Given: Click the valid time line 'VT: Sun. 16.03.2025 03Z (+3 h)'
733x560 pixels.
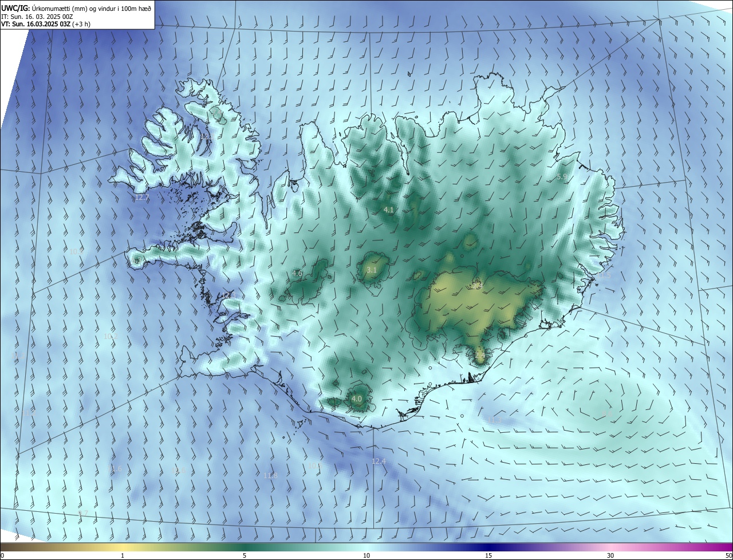Looking at the screenshot, I should (45, 24).
